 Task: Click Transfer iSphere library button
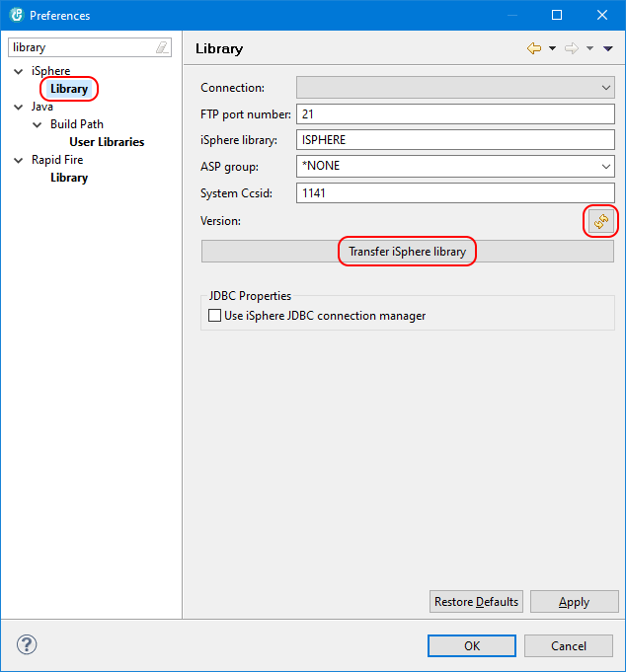[x=408, y=252]
